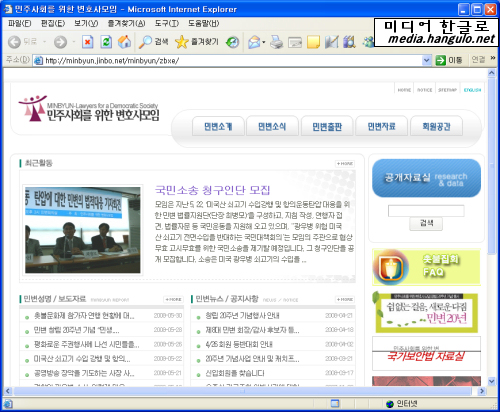Open the 공개자료실 research & data banner

(426, 178)
